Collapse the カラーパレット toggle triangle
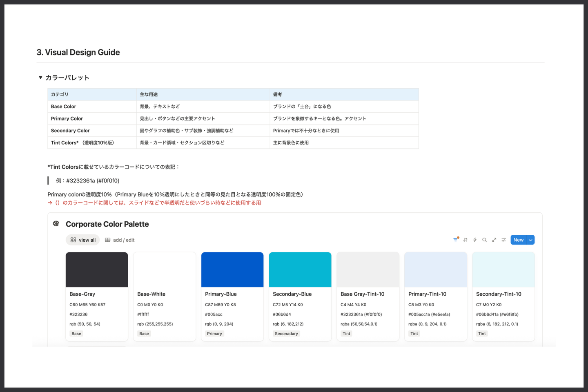The image size is (588, 392). [x=40, y=78]
